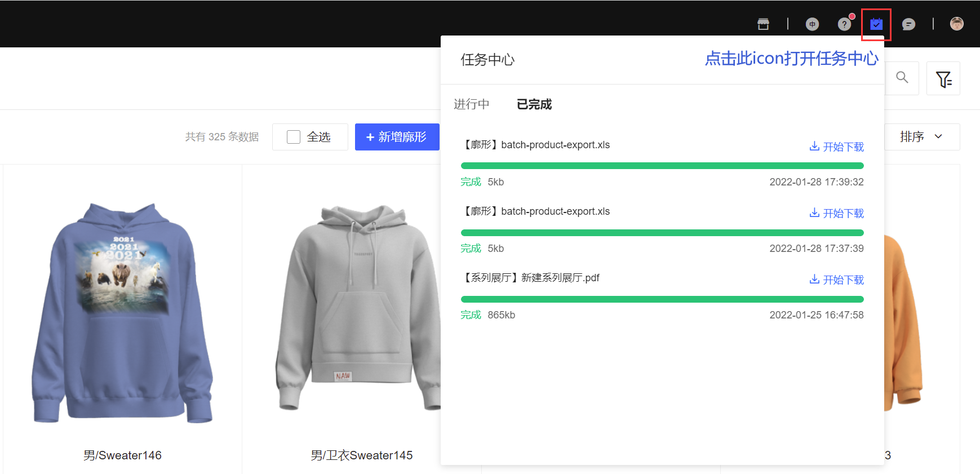The width and height of the screenshot is (980, 474).
Task: Click the user avatar profile picture
Action: pyautogui.click(x=956, y=24)
